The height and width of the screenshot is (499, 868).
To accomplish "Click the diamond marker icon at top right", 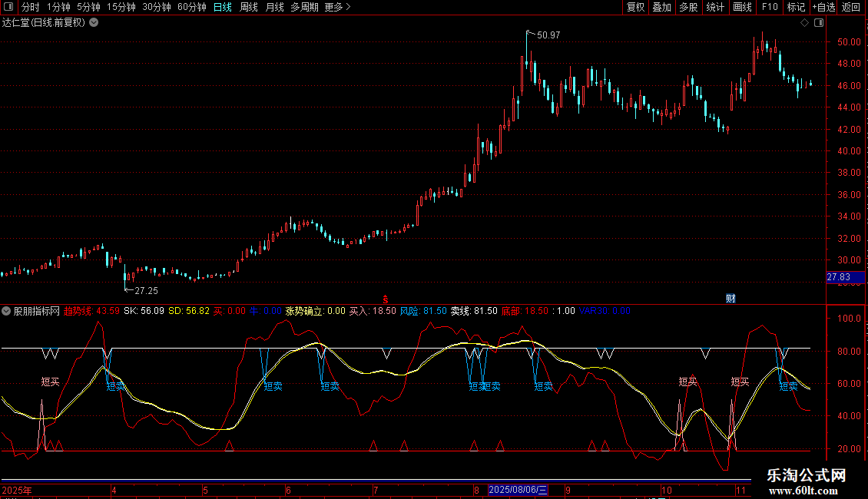I will [x=804, y=22].
